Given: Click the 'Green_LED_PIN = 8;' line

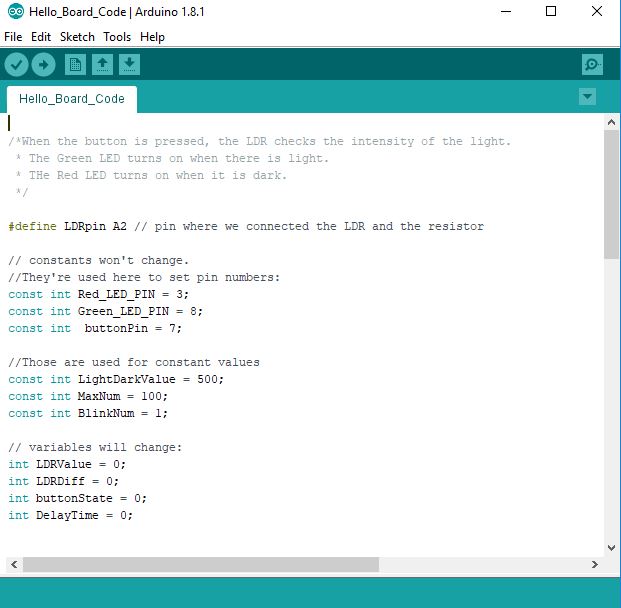Looking at the screenshot, I should click(x=105, y=311).
